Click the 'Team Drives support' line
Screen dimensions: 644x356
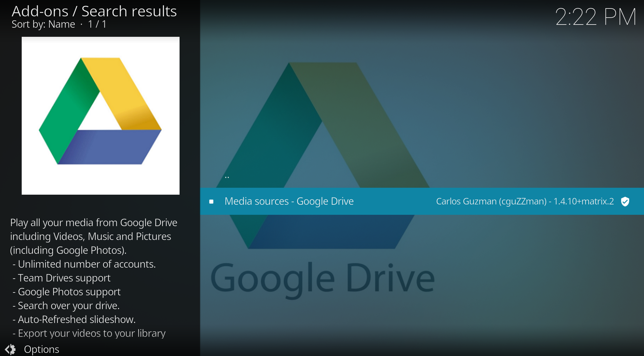click(64, 278)
